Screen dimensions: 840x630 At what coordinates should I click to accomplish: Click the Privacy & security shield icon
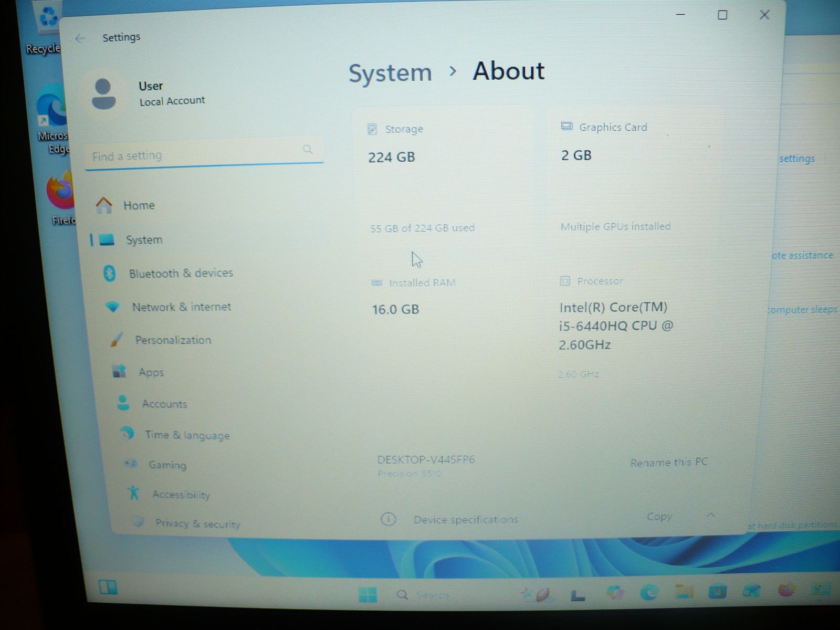point(138,521)
